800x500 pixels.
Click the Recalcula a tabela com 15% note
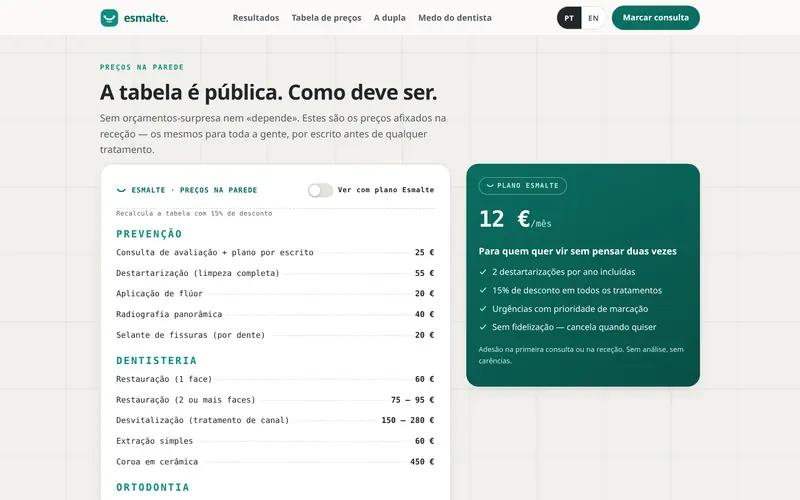coord(194,213)
